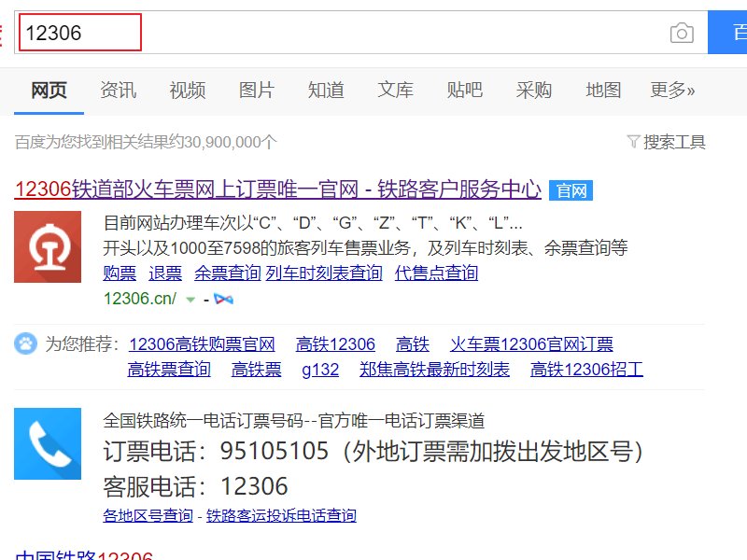Click the 官网 official-site badge
The image size is (747, 560).
coord(571,189)
